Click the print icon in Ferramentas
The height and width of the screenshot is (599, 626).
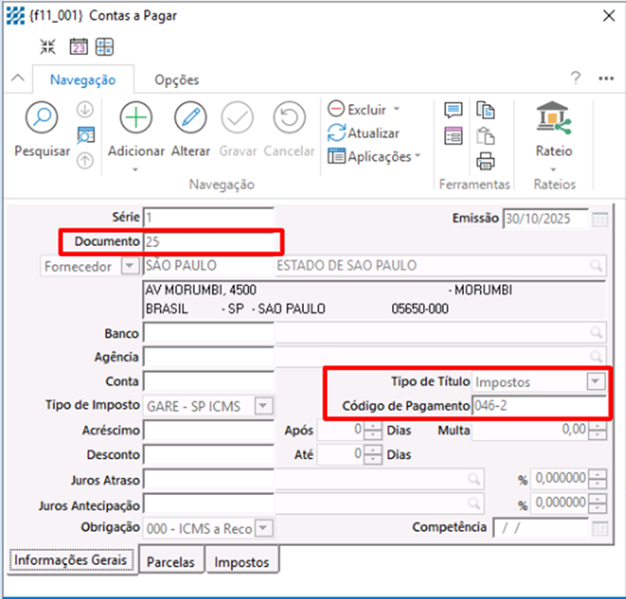pyautogui.click(x=486, y=161)
